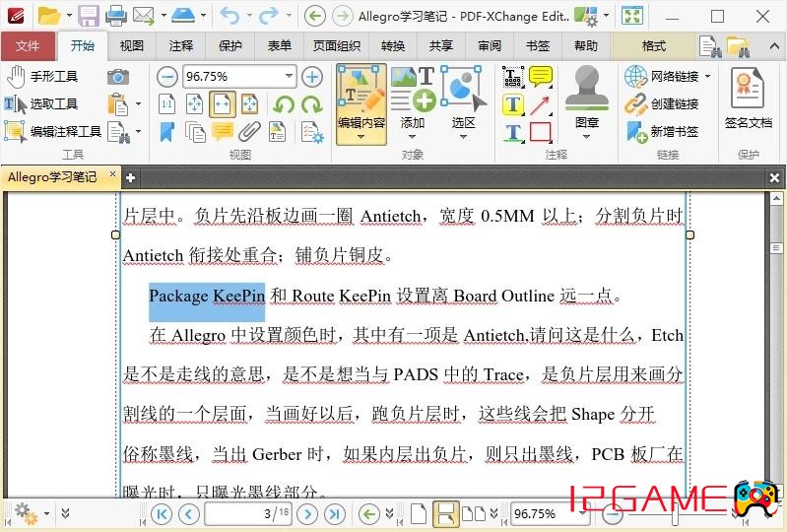Expand the Web Links dropdown arrow
This screenshot has height=532, width=787.
(x=707, y=76)
